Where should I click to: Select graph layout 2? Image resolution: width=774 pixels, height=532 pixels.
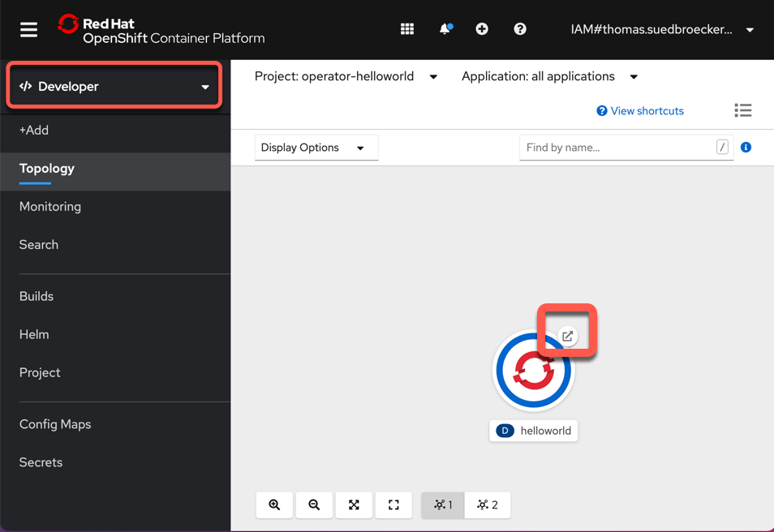pyautogui.click(x=488, y=505)
